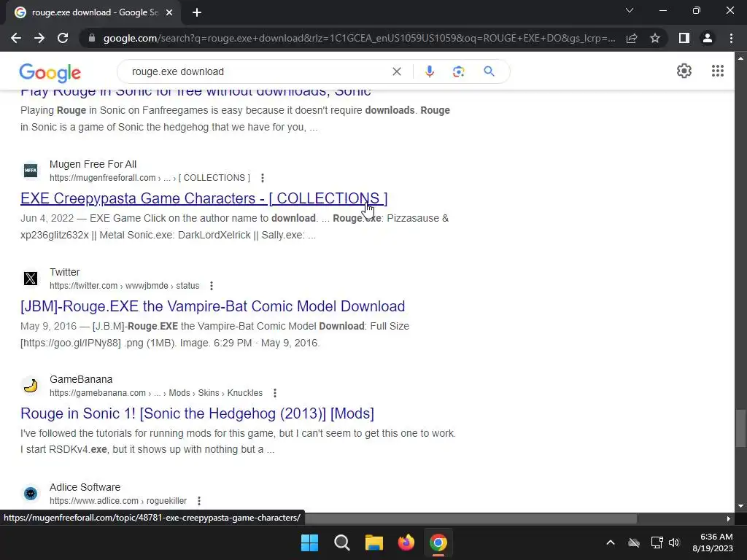
Task: Open the Chrome three-dot menu
Action: pyautogui.click(x=731, y=38)
